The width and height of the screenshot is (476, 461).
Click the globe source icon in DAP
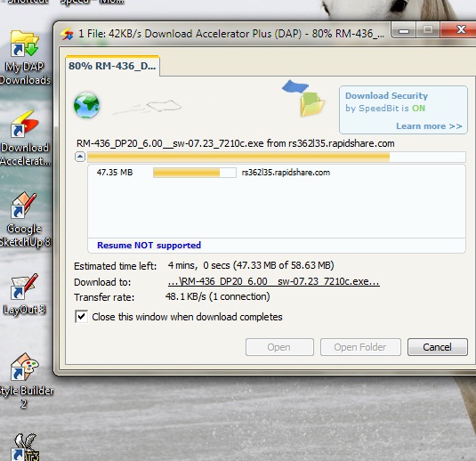pyautogui.click(x=86, y=105)
